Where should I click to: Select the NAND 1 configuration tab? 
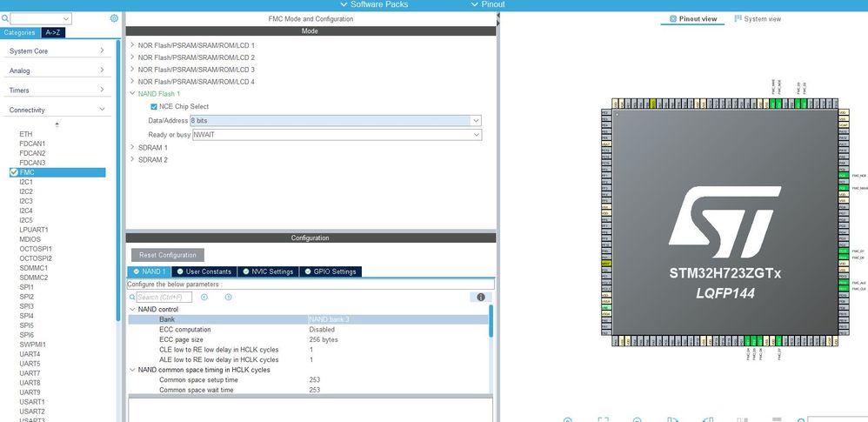pos(149,271)
